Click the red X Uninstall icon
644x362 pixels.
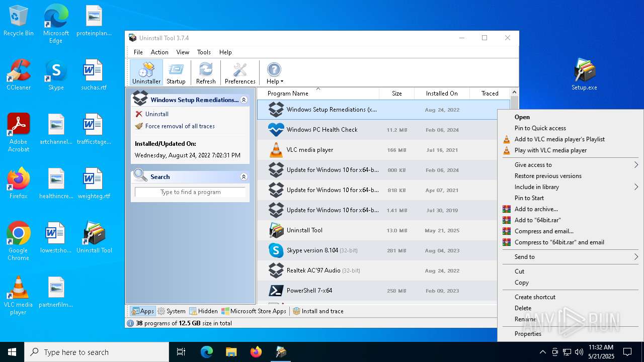click(x=139, y=114)
